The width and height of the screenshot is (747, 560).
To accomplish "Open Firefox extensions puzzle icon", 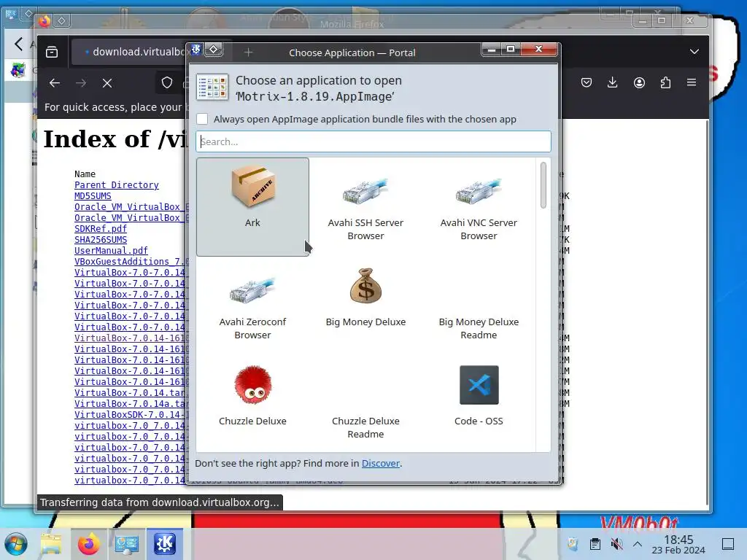I will [x=665, y=83].
